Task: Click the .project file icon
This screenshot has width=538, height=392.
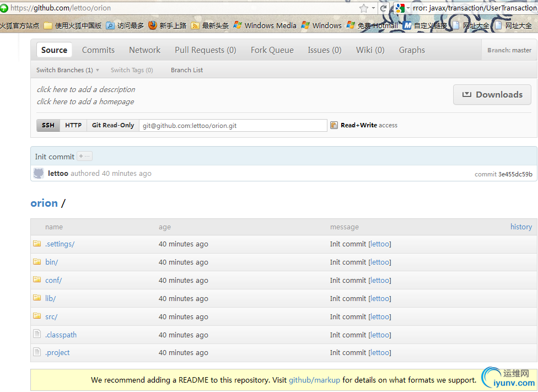Action: click(x=37, y=352)
